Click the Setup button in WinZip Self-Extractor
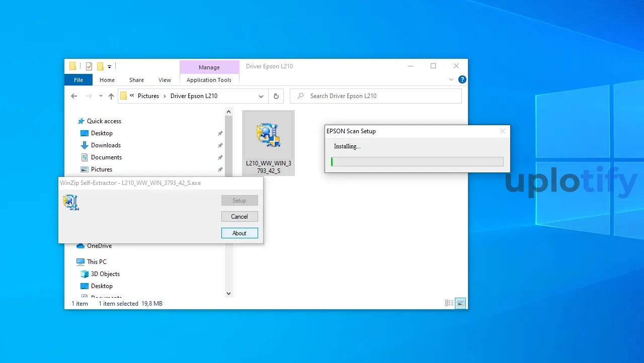 (239, 201)
